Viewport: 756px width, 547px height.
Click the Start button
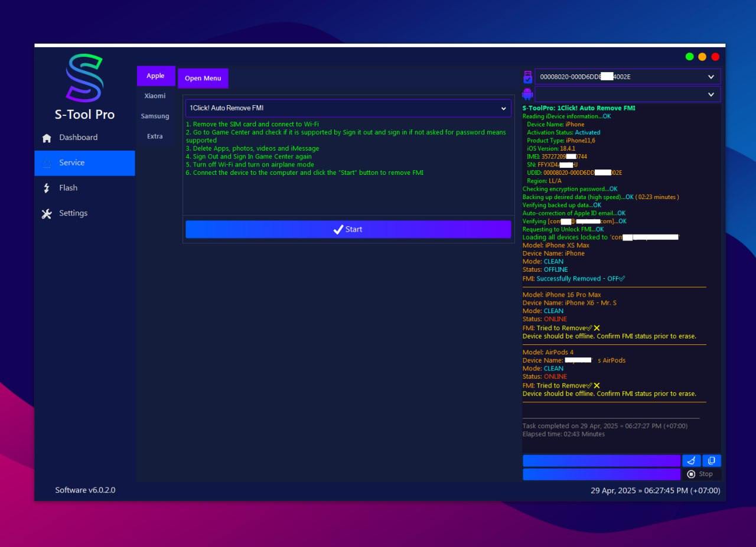click(348, 229)
